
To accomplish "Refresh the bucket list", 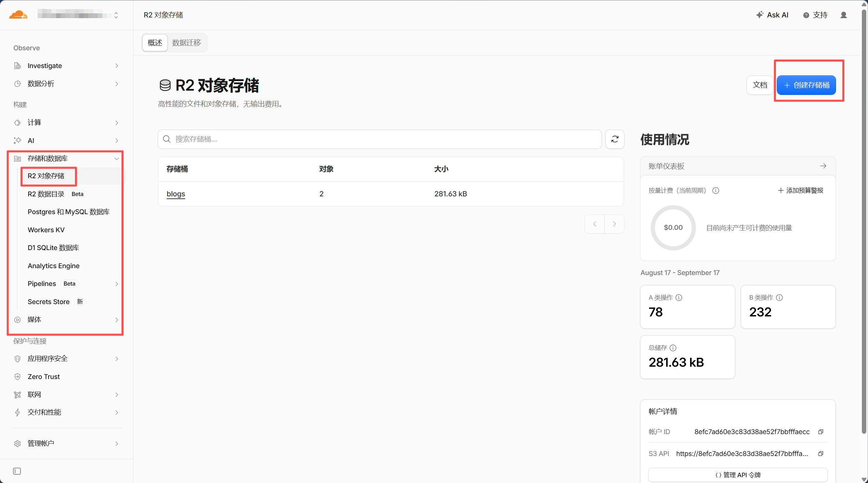I will pos(615,139).
